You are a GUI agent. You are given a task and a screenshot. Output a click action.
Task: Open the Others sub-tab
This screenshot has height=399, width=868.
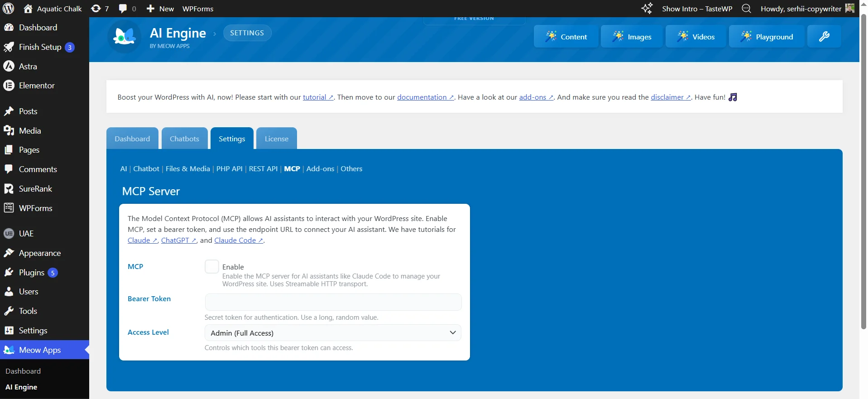(x=351, y=169)
